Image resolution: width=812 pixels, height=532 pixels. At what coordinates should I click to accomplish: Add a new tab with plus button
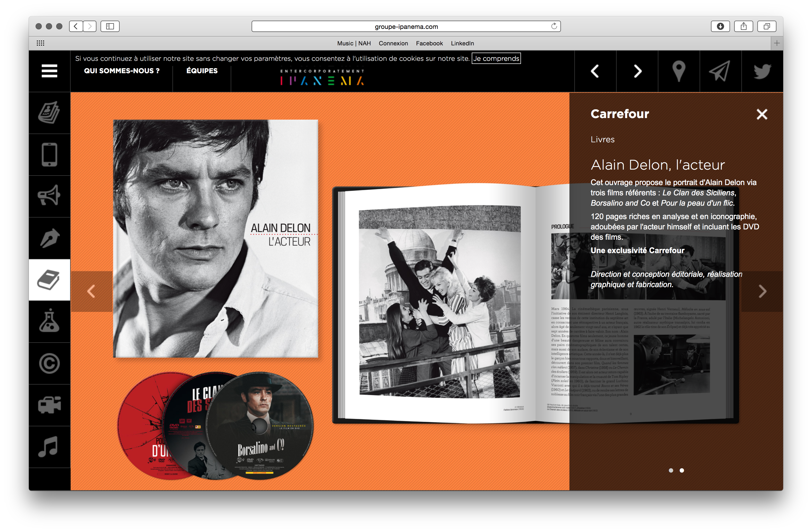point(777,43)
